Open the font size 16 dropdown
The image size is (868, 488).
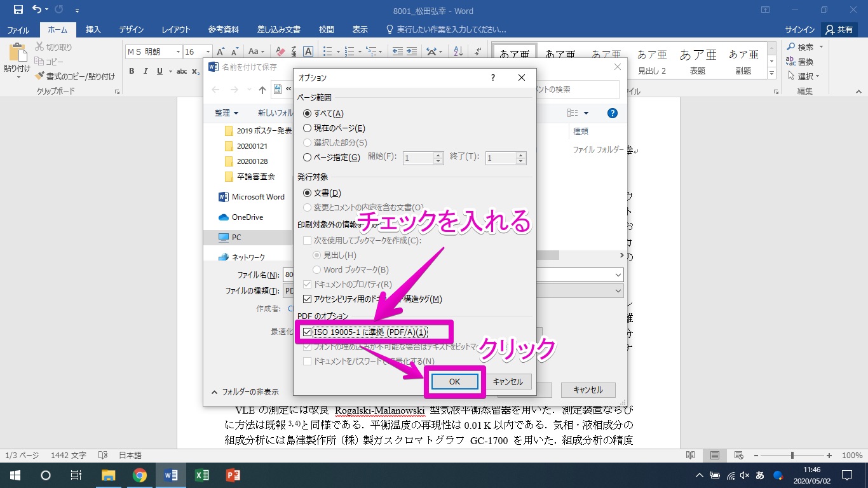pos(207,51)
